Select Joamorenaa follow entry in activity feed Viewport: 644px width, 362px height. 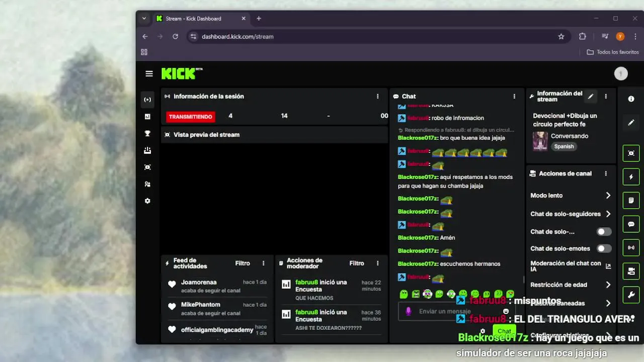(x=217, y=287)
